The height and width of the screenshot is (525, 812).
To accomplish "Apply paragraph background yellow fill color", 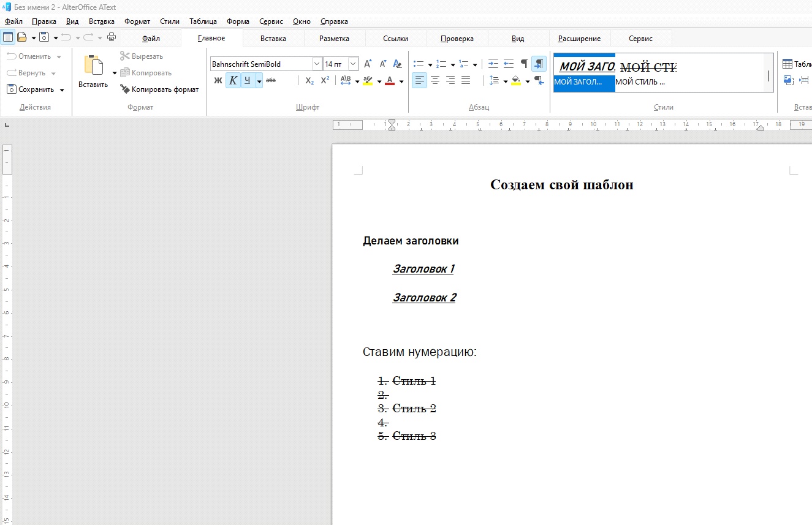I will [516, 80].
